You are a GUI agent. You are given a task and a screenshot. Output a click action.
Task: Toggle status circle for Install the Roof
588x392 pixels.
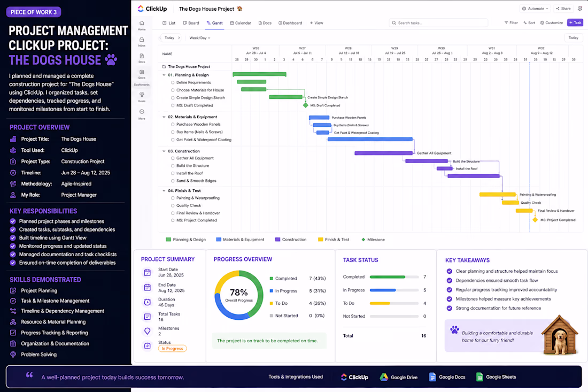(x=173, y=173)
